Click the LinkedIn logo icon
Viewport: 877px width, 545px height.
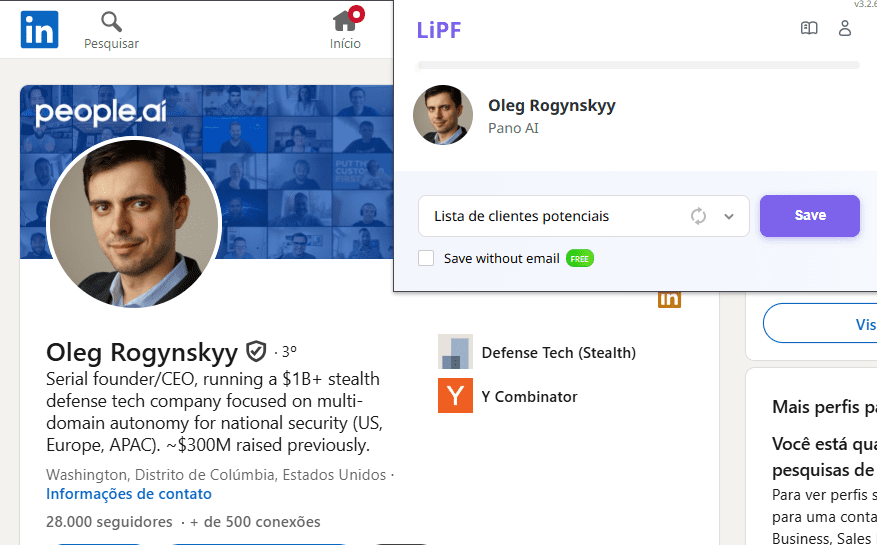[39, 29]
